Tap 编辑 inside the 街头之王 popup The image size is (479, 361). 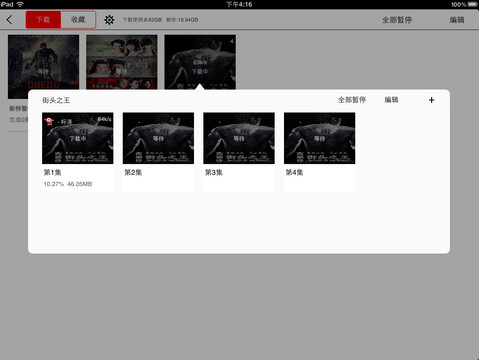click(x=391, y=100)
